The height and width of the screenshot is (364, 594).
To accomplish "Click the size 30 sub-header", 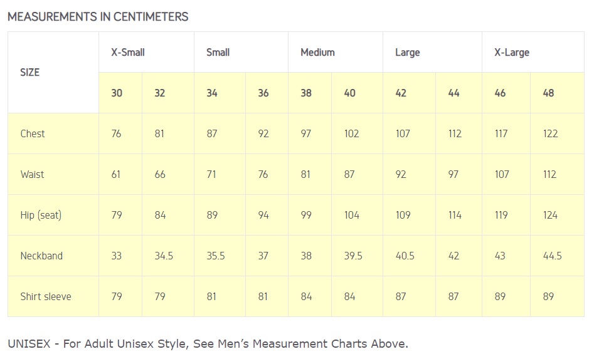I will [x=117, y=93].
